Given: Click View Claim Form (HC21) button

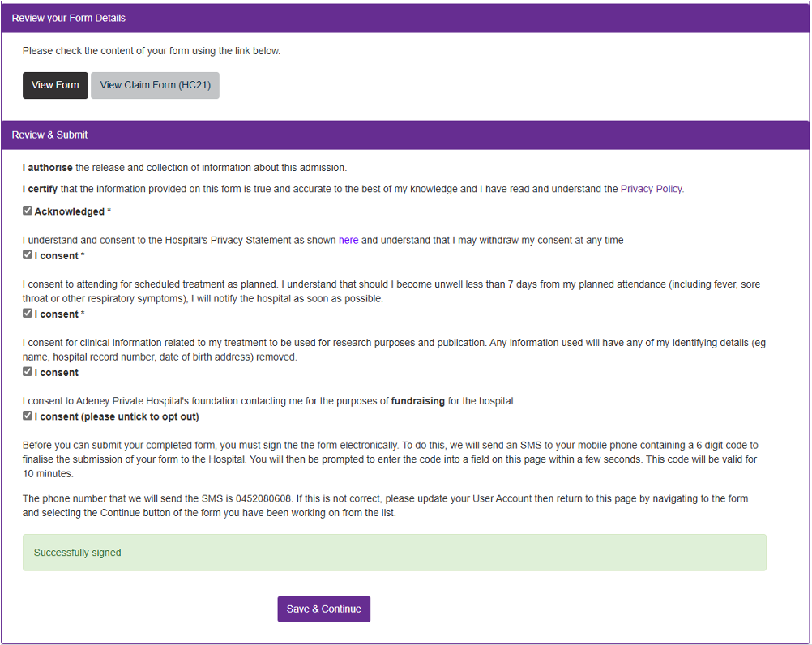Looking at the screenshot, I should [x=155, y=85].
